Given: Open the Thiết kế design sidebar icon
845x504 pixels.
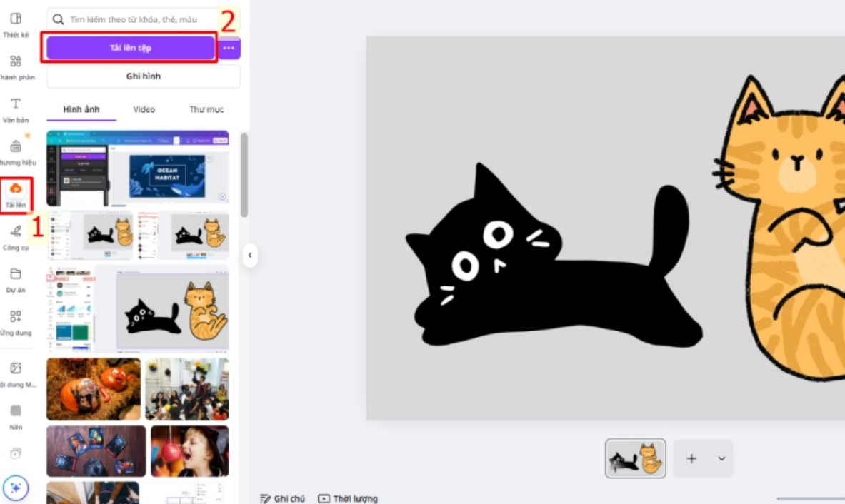Looking at the screenshot, I should pyautogui.click(x=15, y=19).
